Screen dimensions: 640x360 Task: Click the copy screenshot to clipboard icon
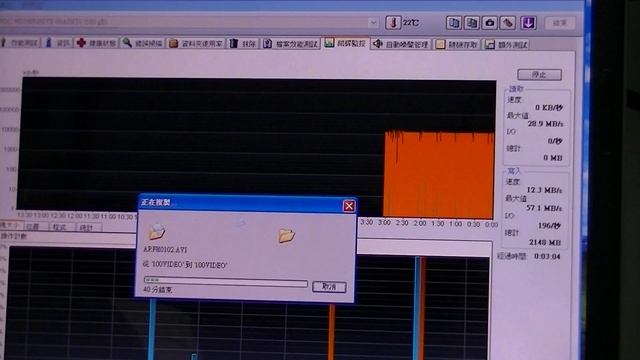coord(471,23)
